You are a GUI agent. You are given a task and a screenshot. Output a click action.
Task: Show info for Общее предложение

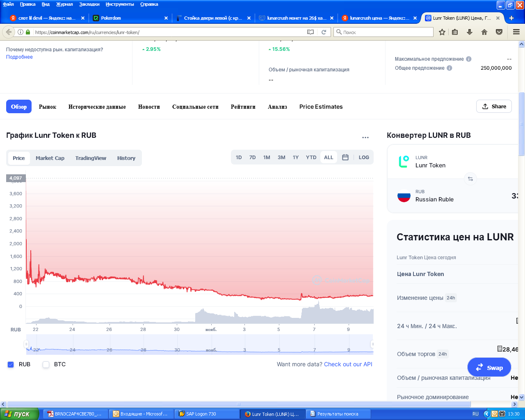click(x=450, y=68)
